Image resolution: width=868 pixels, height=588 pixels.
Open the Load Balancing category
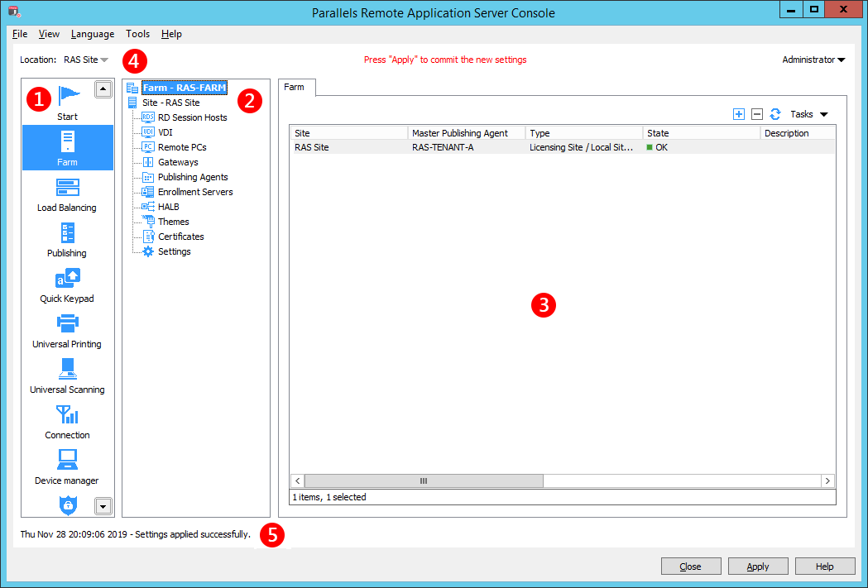(67, 195)
